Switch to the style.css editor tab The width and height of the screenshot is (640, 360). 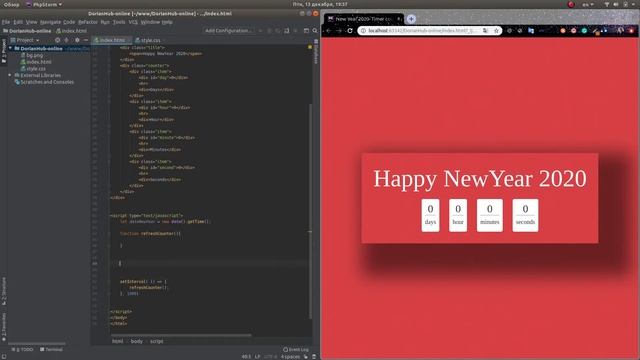click(x=148, y=40)
